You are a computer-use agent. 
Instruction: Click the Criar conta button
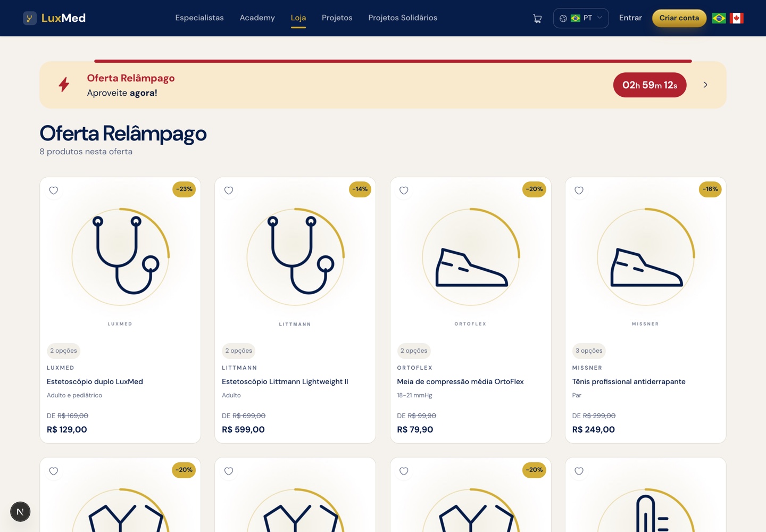(679, 18)
